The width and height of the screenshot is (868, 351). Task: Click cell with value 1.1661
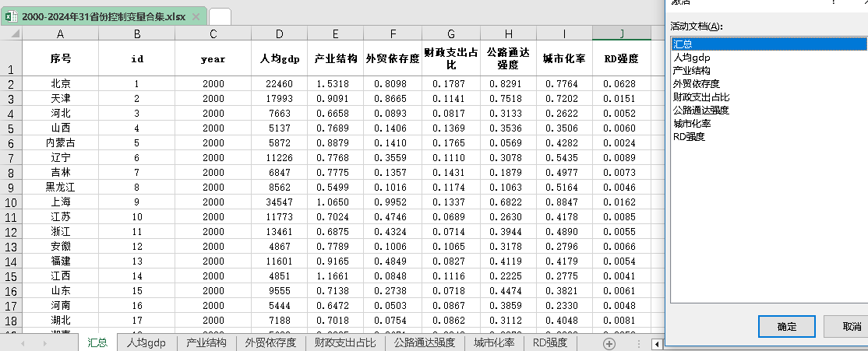tap(336, 276)
